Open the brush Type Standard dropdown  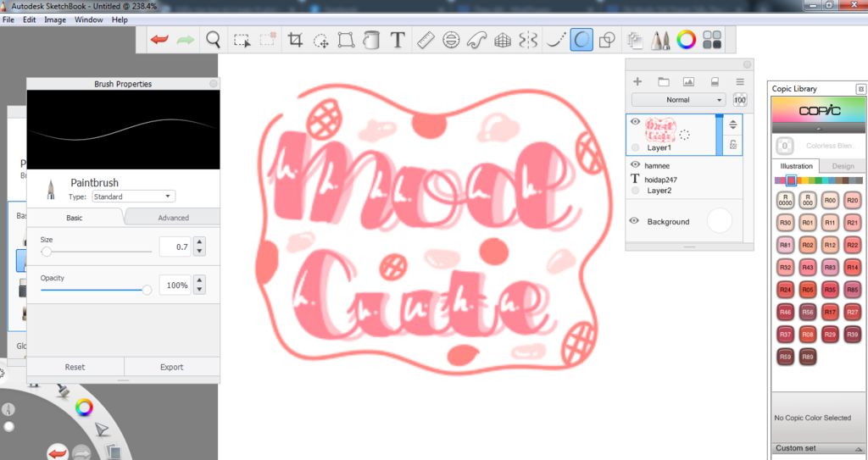[133, 197]
